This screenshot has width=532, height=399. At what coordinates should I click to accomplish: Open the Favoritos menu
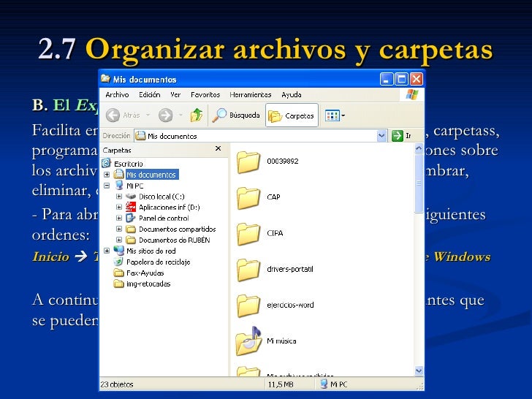(x=205, y=95)
